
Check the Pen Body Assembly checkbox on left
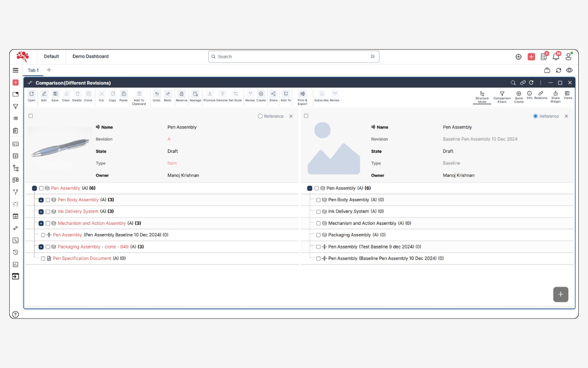(48, 200)
